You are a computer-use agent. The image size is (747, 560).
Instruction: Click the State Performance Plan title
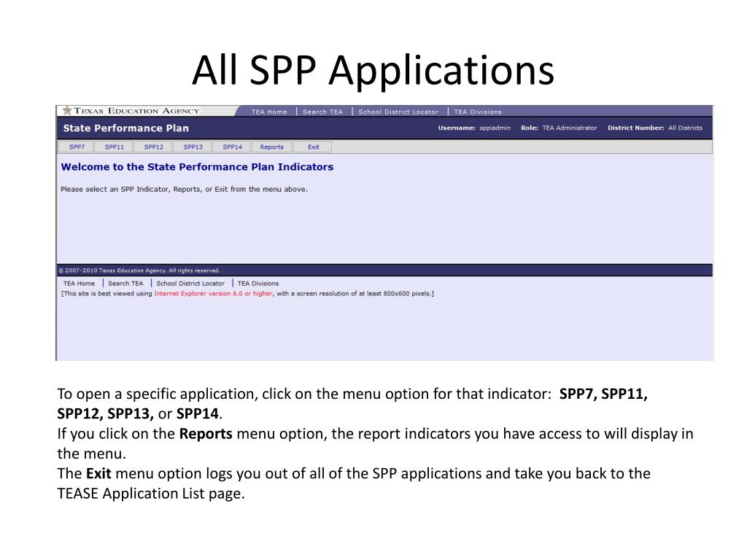[x=125, y=128]
